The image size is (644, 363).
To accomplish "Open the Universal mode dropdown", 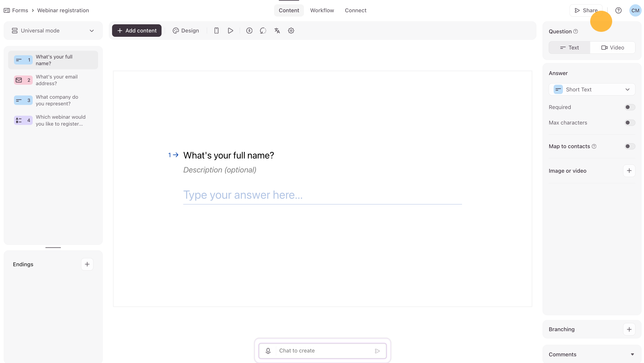I will (53, 31).
